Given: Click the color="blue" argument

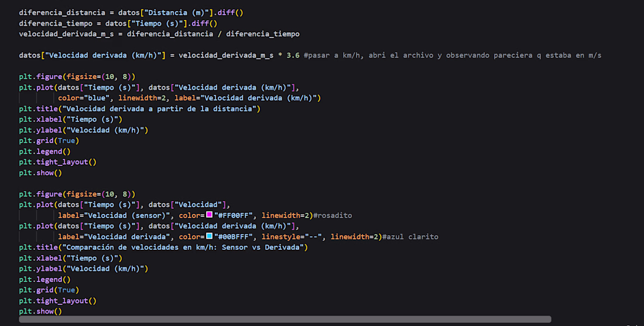Looking at the screenshot, I should pyautogui.click(x=84, y=99).
